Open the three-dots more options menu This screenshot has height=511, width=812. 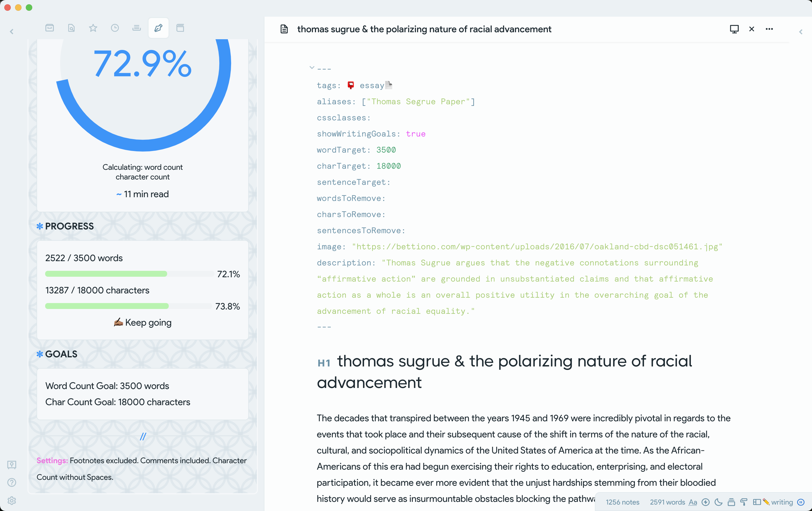pyautogui.click(x=769, y=29)
